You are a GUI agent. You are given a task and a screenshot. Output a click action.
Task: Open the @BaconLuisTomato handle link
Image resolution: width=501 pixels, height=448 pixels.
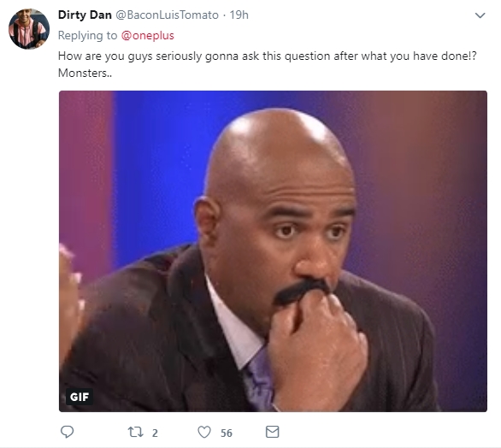(x=167, y=15)
